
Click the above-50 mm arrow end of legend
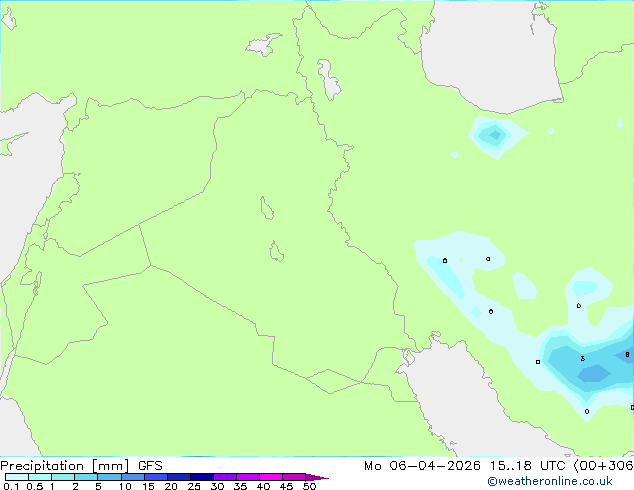[317, 477]
